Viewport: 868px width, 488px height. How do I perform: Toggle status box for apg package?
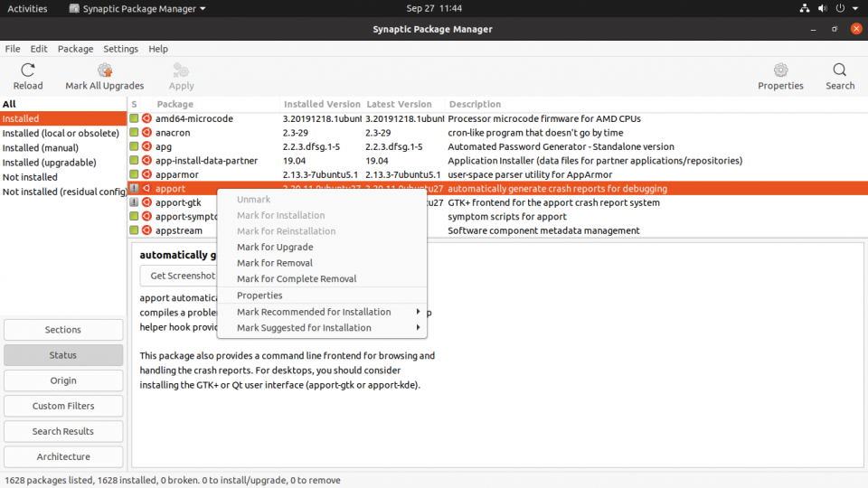[x=134, y=146]
